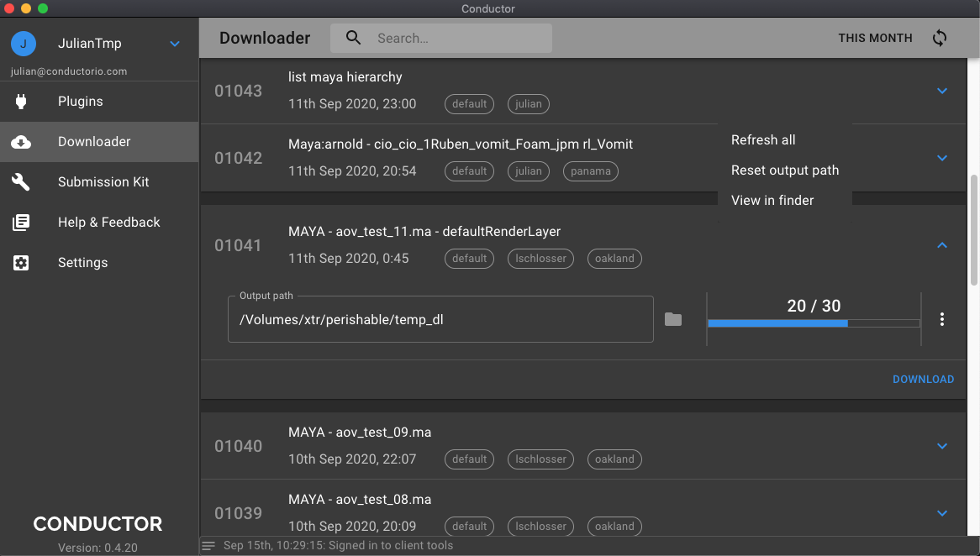The height and width of the screenshot is (556, 980).
Task: Focus the Search field
Action: pos(441,38)
